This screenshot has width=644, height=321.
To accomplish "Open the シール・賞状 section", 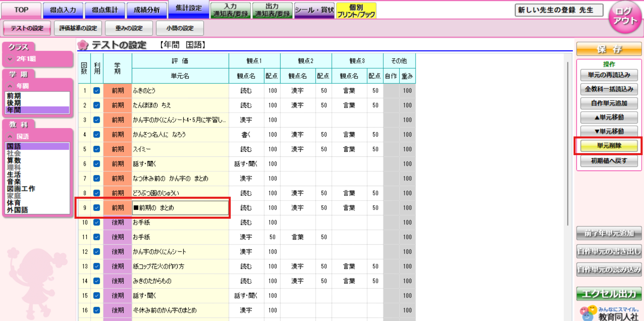I will click(x=314, y=10).
